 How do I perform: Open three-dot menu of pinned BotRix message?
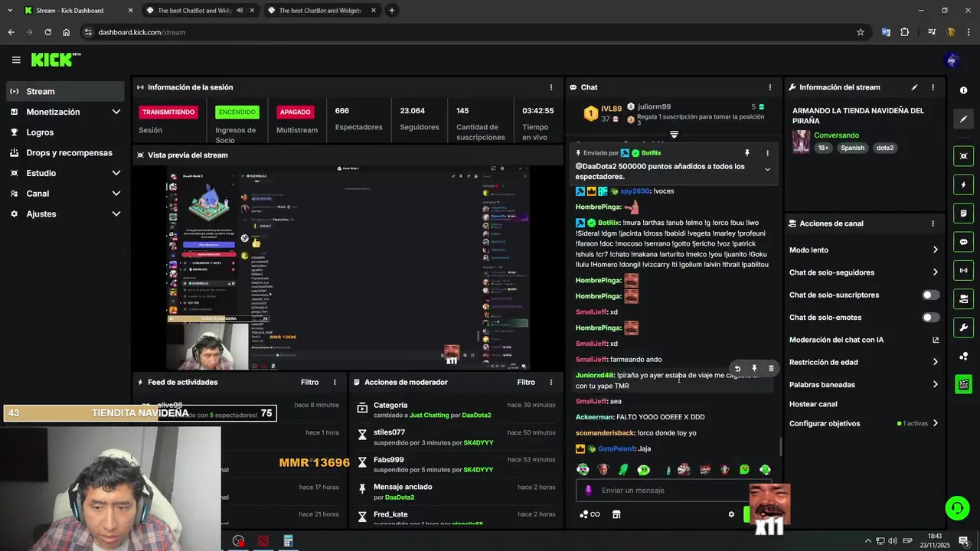pyautogui.click(x=767, y=153)
